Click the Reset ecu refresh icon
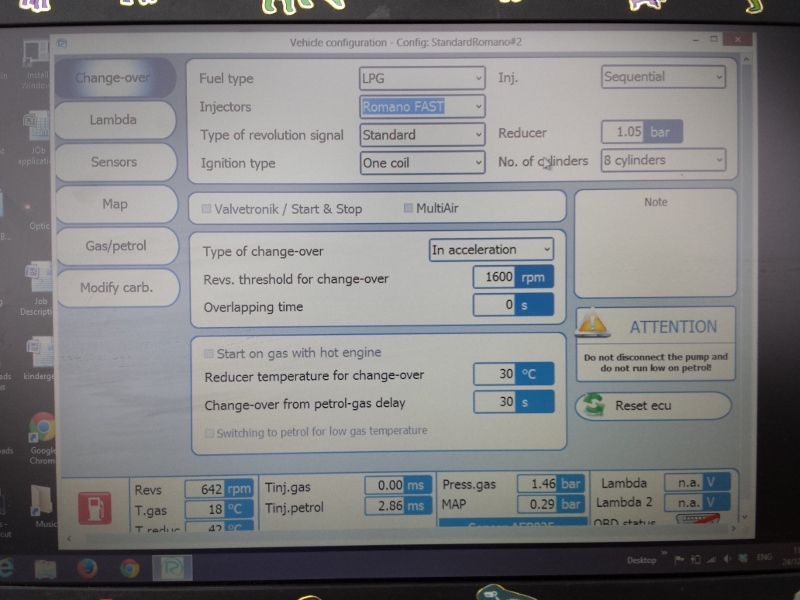Screen dimensions: 800x600 (595, 405)
